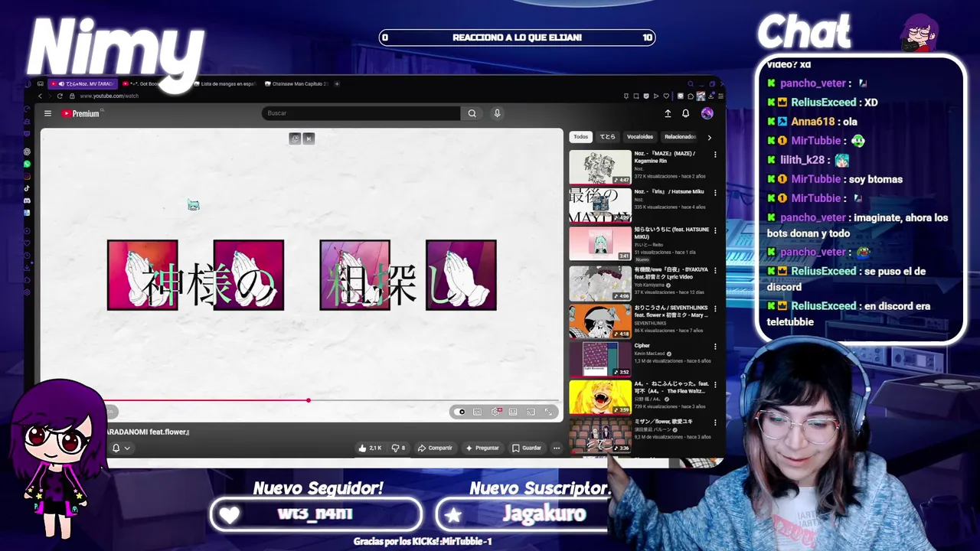The image size is (980, 551).
Task: Click the Buscar search field
Action: coord(361,113)
